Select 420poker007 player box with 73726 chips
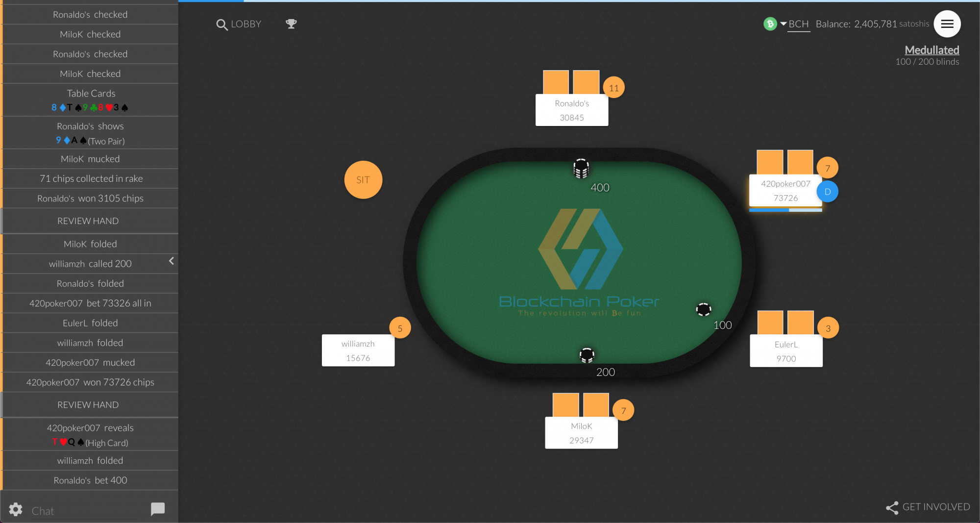980x523 pixels. [785, 191]
